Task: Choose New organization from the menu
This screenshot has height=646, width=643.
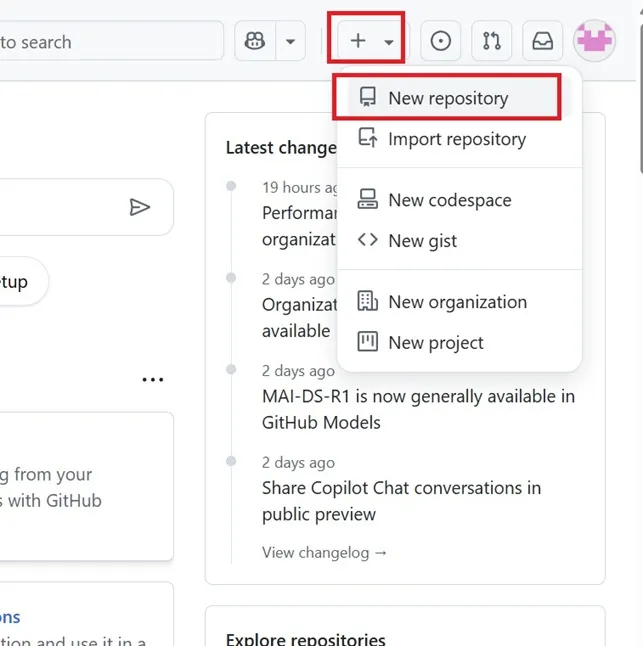Action: tap(457, 302)
